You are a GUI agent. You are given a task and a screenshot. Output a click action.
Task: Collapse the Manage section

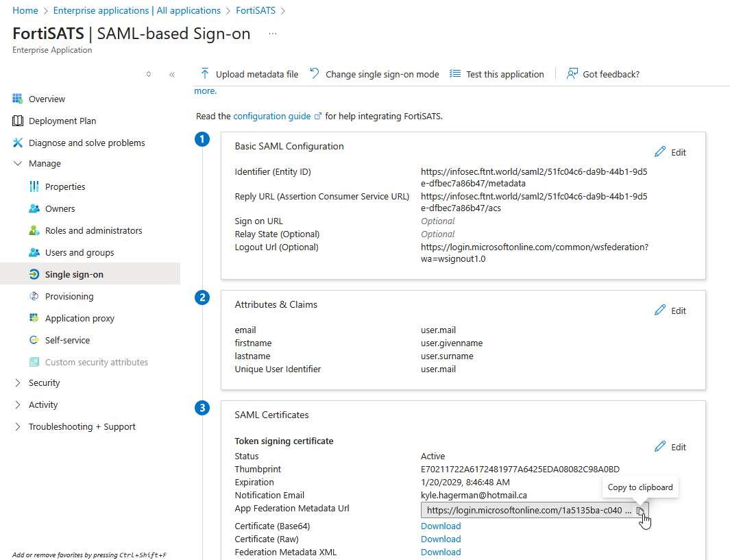coord(18,163)
